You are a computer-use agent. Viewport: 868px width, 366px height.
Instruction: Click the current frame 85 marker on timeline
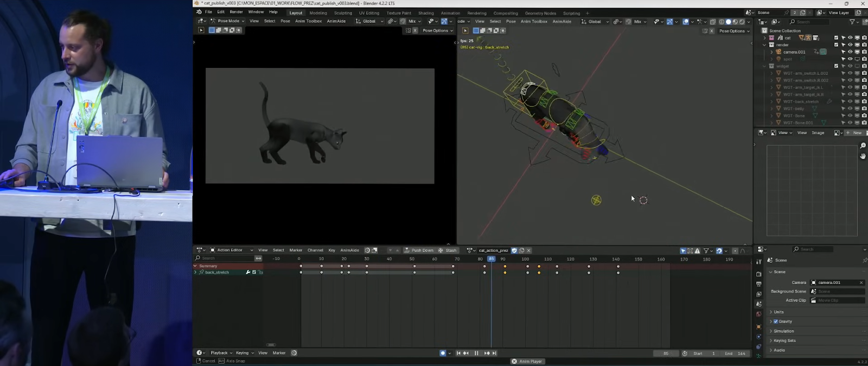[491, 259]
